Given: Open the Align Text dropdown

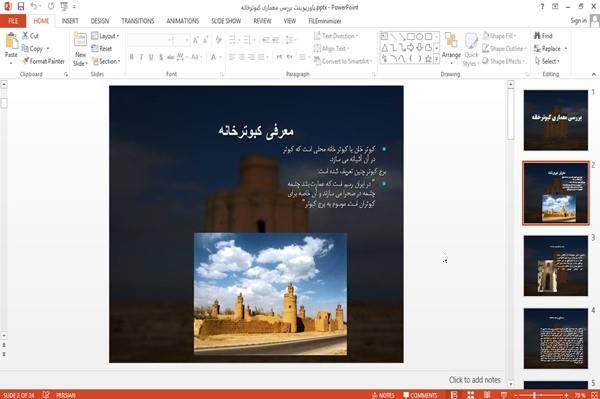Looking at the screenshot, I should click(x=331, y=49).
